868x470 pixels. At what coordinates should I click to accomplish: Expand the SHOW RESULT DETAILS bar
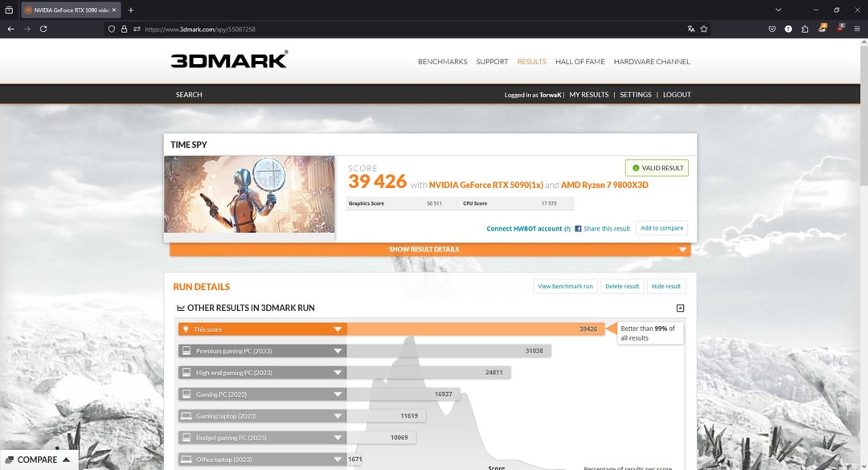(430, 249)
